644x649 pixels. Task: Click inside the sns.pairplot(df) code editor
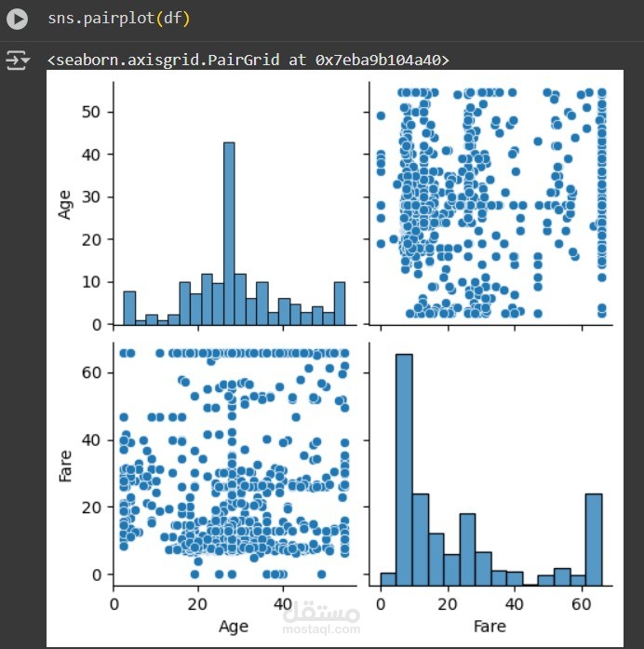tap(279, 19)
